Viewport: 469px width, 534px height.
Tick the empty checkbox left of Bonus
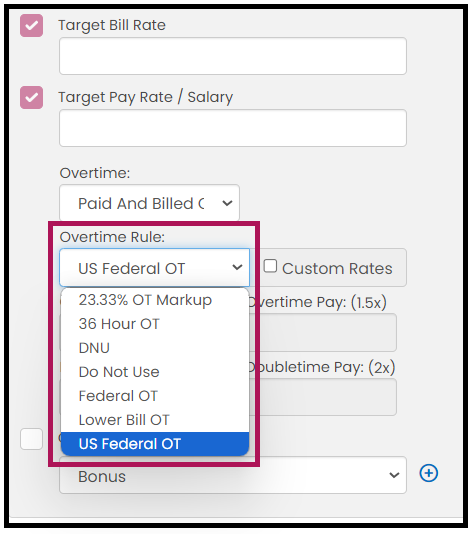tap(31, 439)
